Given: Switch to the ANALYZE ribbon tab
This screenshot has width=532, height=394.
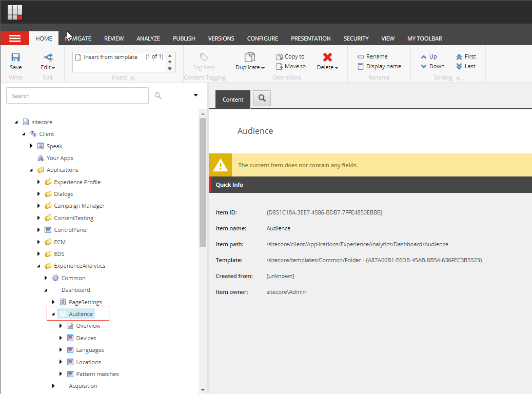Looking at the screenshot, I should point(148,38).
